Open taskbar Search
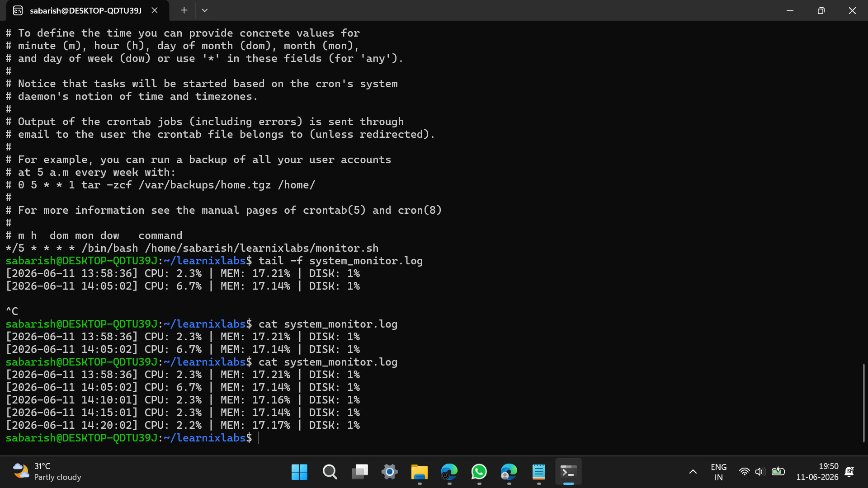This screenshot has height=488, width=868. [x=330, y=472]
